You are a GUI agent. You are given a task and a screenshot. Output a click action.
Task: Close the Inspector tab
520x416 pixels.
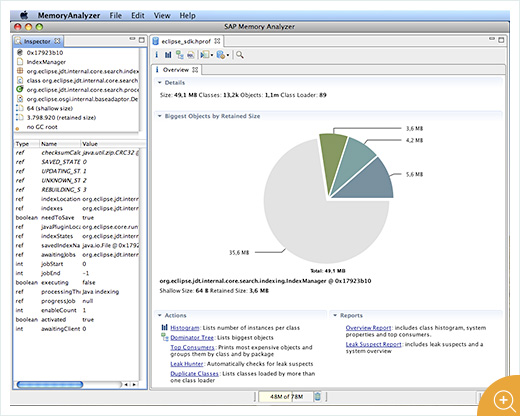[x=57, y=41]
